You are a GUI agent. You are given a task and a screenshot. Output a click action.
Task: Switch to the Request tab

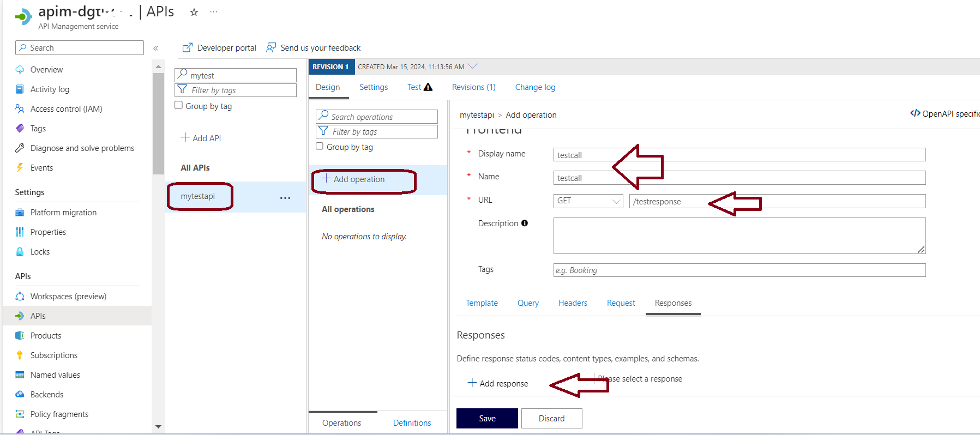[x=621, y=303]
